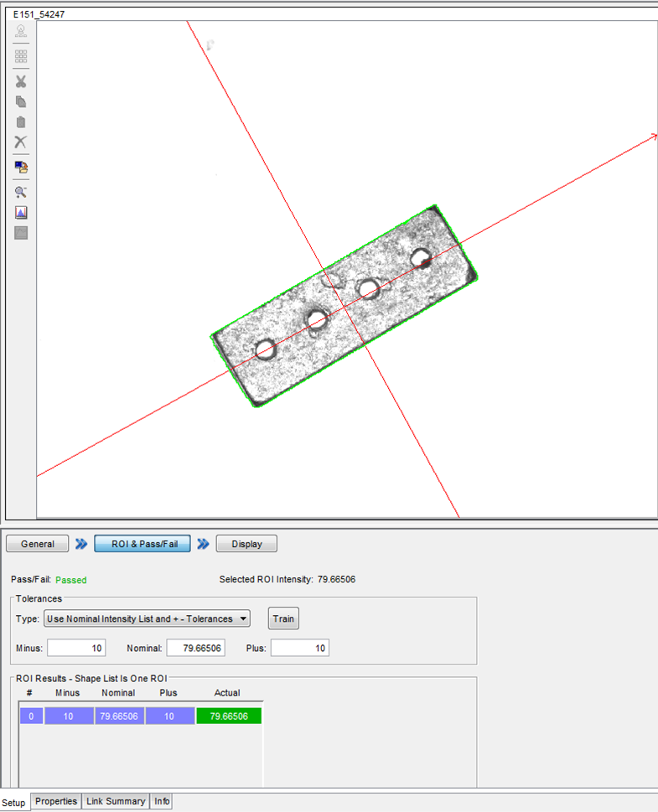Select the green Actual value cell in row 0

pos(229,716)
